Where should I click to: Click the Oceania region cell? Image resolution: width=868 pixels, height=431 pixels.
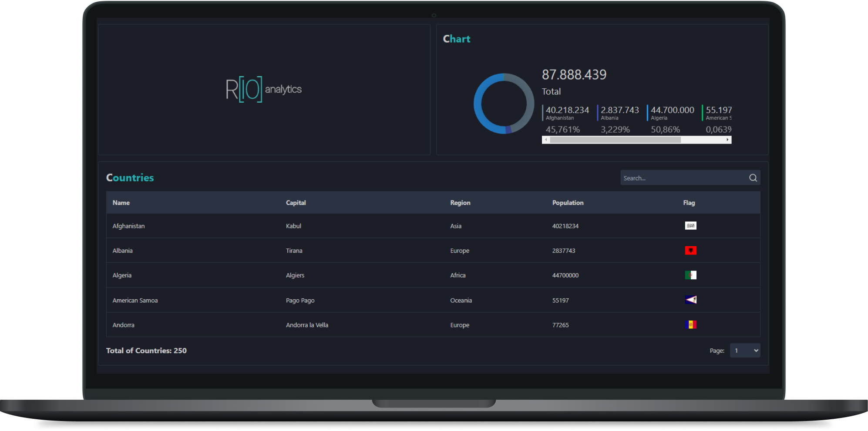click(461, 301)
